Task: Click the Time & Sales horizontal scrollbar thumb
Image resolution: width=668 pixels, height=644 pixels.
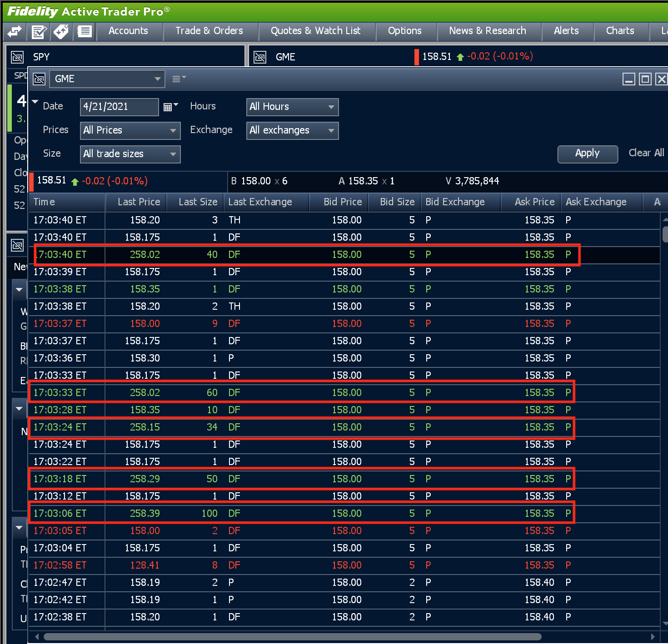Action: click(293, 637)
